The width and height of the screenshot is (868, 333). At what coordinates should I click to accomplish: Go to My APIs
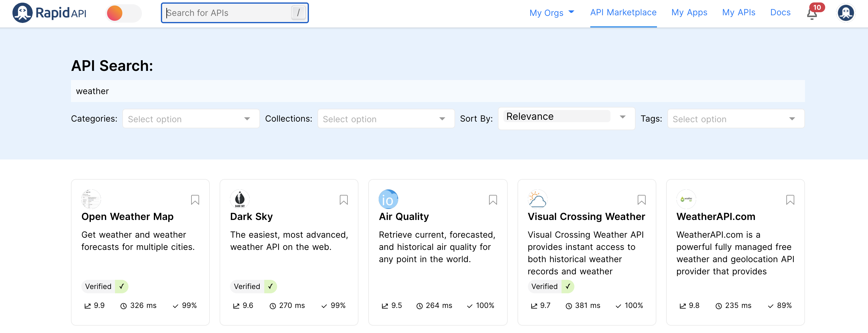click(x=738, y=13)
